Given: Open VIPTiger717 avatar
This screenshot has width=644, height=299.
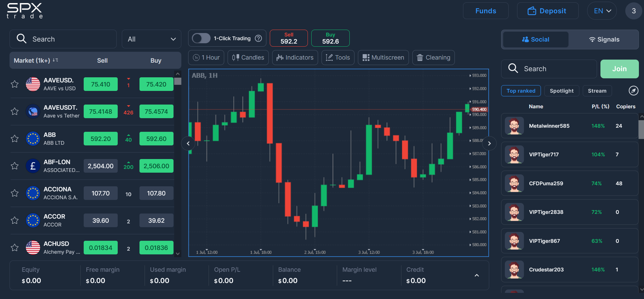Looking at the screenshot, I should coord(514,155).
